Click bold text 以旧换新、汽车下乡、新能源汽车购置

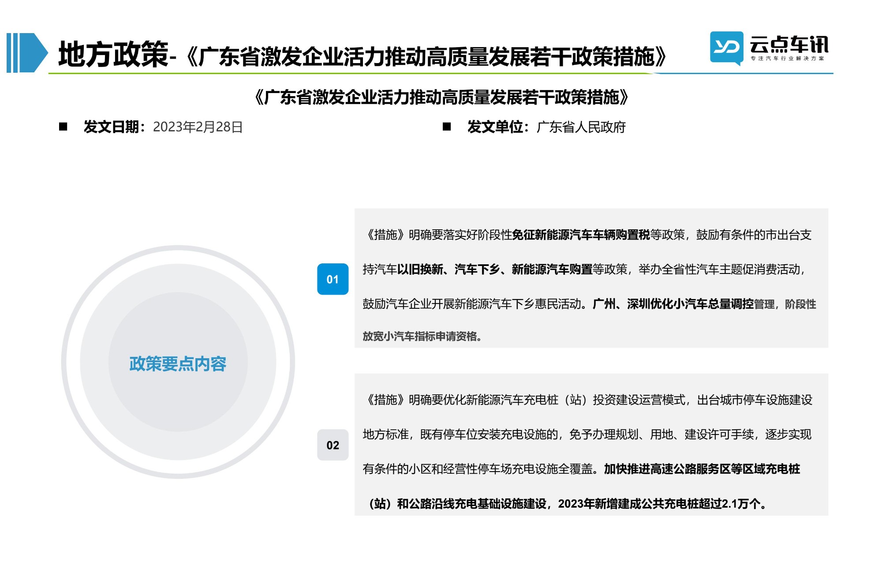tap(495, 269)
